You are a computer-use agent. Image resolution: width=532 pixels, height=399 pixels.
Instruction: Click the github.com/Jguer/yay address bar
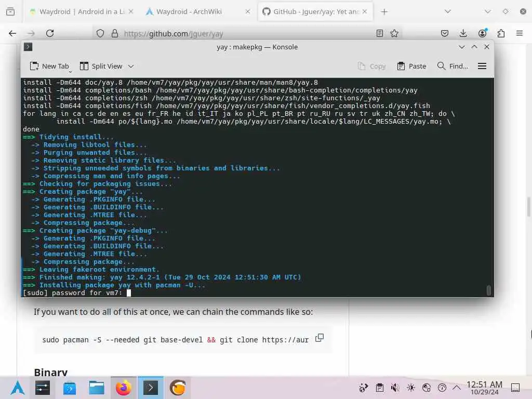point(248,34)
